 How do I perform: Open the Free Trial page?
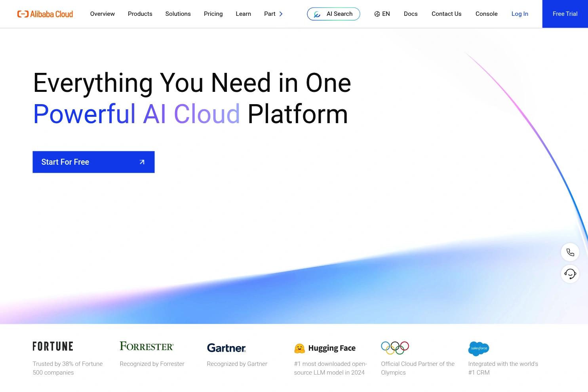[565, 14]
